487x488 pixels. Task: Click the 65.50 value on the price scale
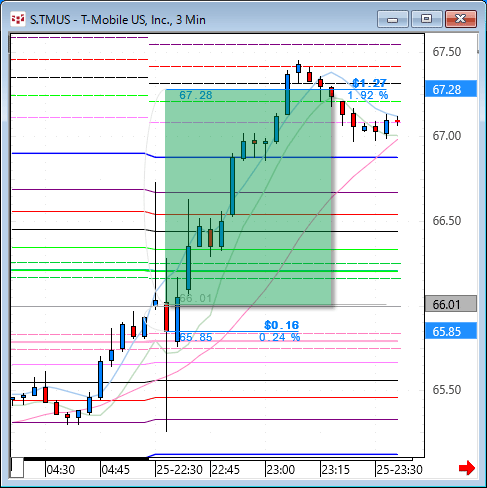[447, 389]
